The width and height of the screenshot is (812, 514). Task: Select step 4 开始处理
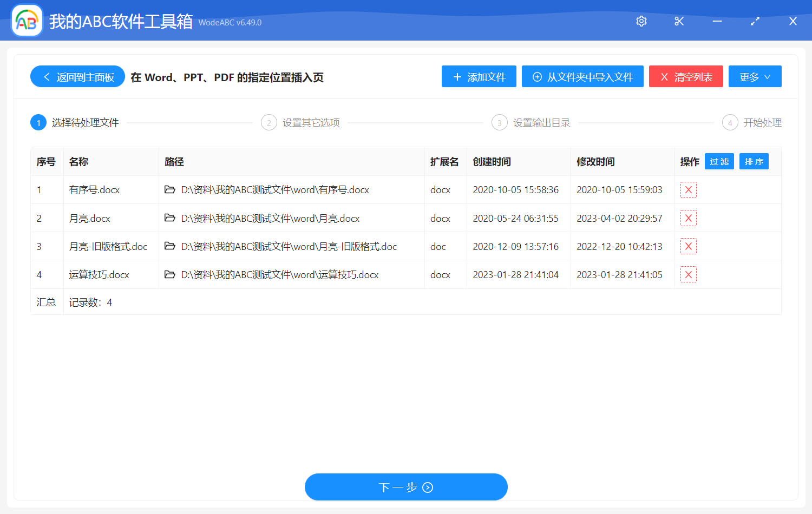[x=752, y=123]
